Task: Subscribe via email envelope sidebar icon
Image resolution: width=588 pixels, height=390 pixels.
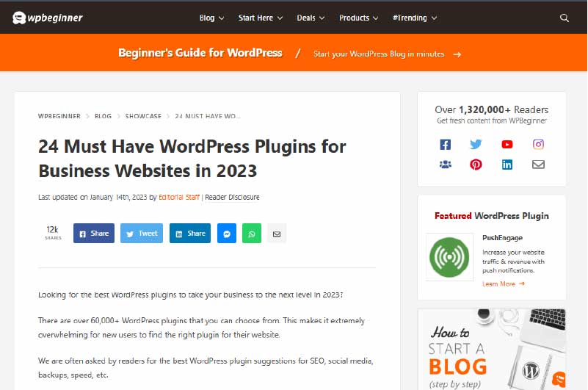Action: point(538,165)
